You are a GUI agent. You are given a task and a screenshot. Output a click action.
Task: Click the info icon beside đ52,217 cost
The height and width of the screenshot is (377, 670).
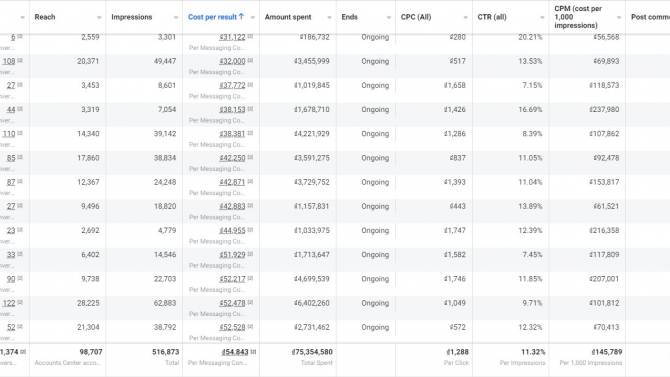(x=250, y=278)
